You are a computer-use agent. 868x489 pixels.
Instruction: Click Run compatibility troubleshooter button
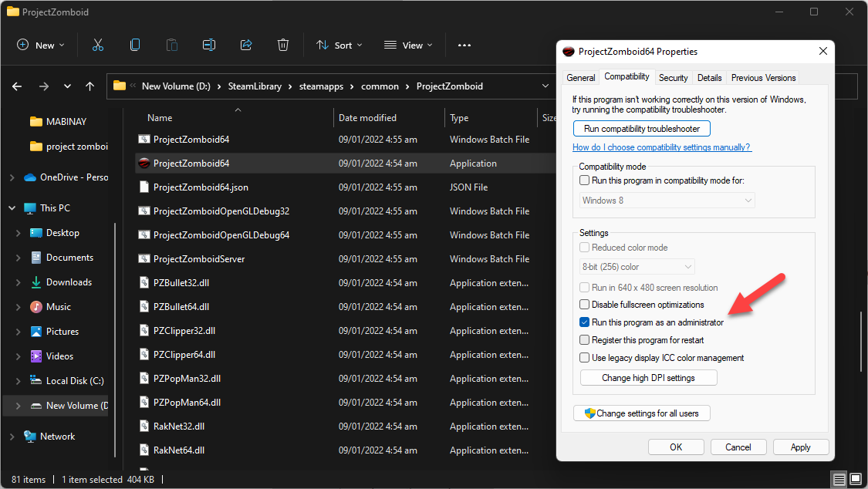click(x=642, y=128)
